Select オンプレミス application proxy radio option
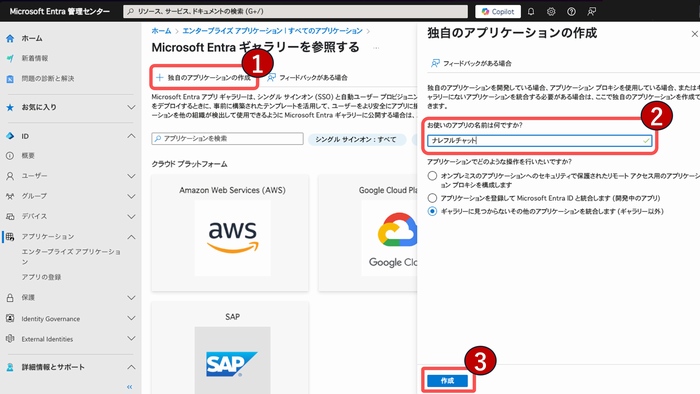 [432, 176]
